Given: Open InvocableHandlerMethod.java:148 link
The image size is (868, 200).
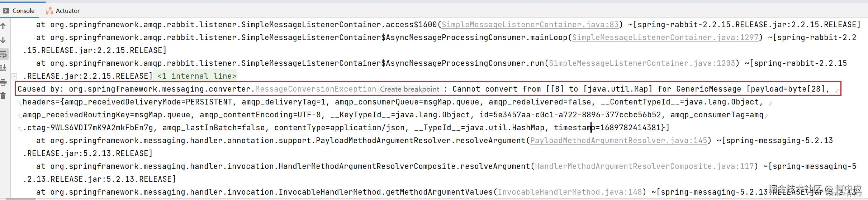Looking at the screenshot, I should pos(569,192).
